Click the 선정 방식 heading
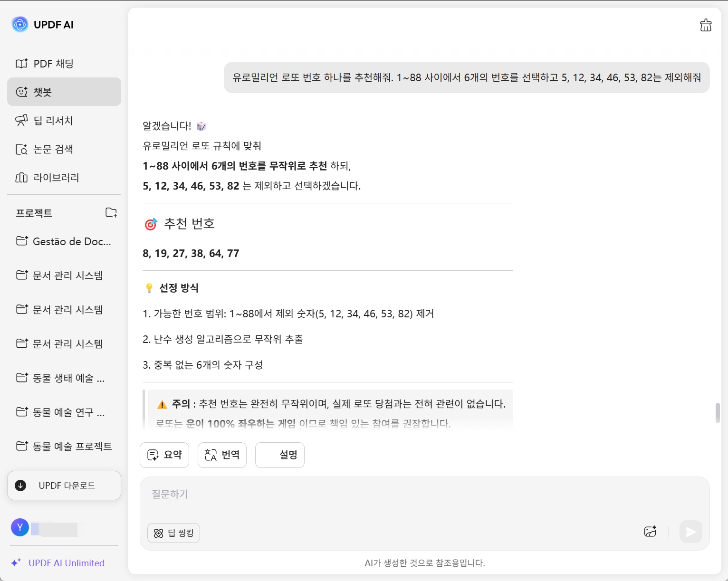Image resolution: width=728 pixels, height=581 pixels. point(179,288)
